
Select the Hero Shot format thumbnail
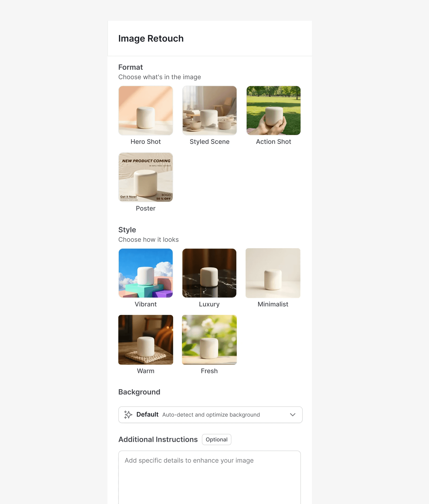146,110
